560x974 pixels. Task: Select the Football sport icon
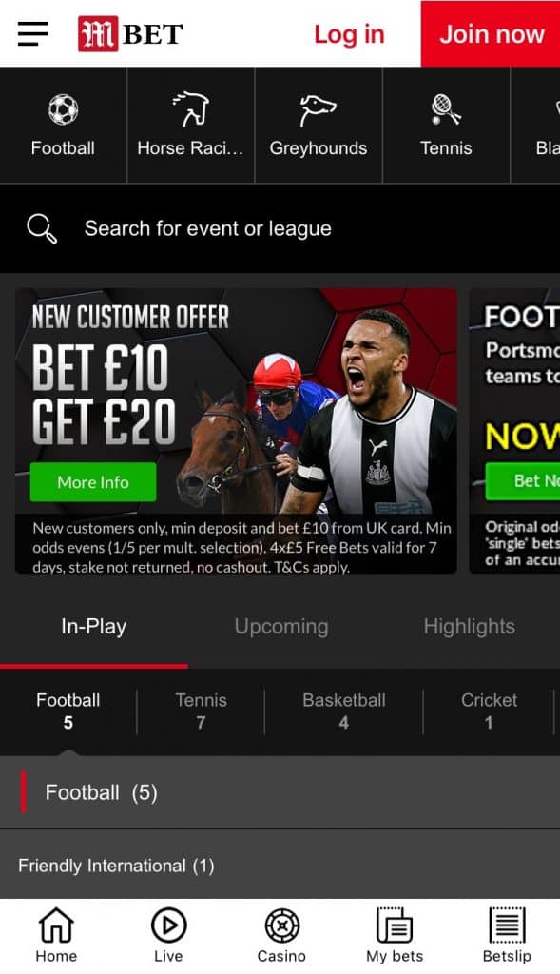64,110
